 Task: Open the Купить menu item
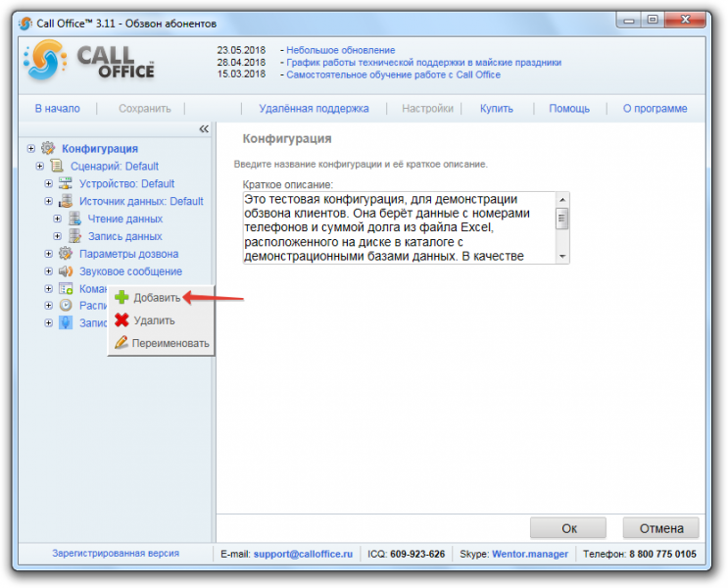(x=497, y=108)
